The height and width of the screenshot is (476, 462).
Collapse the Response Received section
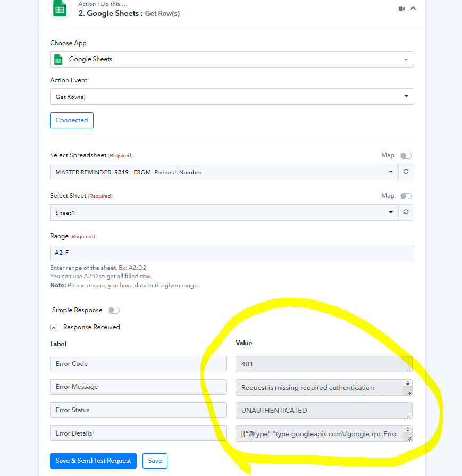coord(54,328)
